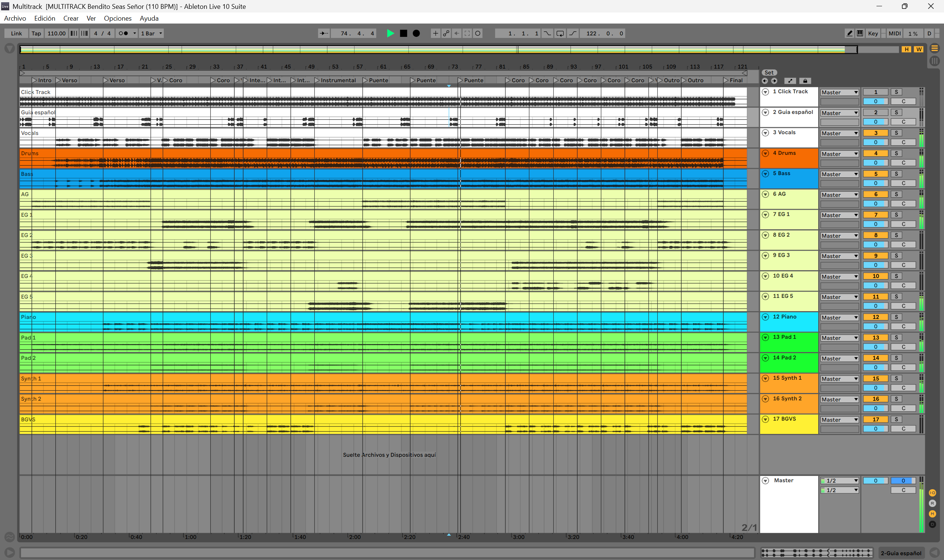Toggle Automation Arm icon
Image resolution: width=944 pixels, height=560 pixels.
pos(446,33)
